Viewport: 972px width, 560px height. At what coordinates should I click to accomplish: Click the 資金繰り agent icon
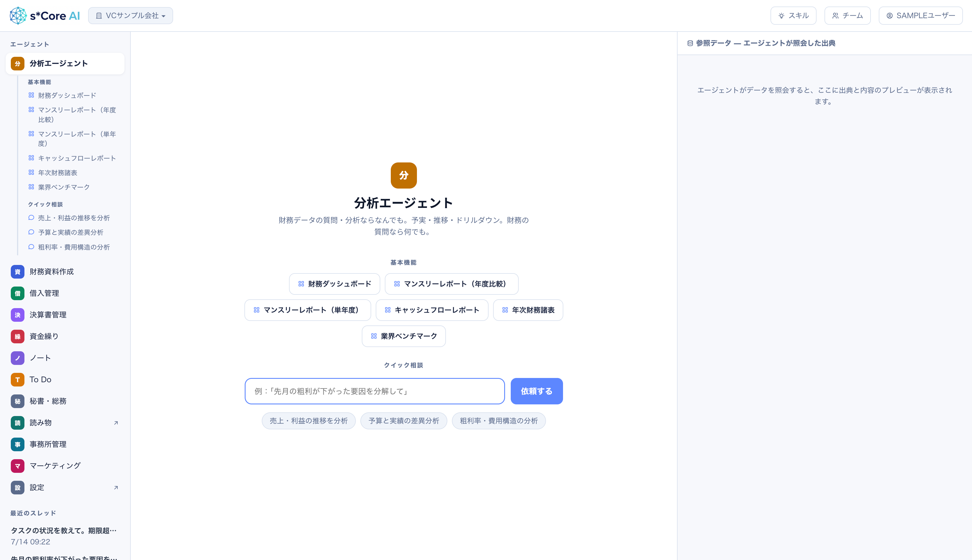(17, 336)
